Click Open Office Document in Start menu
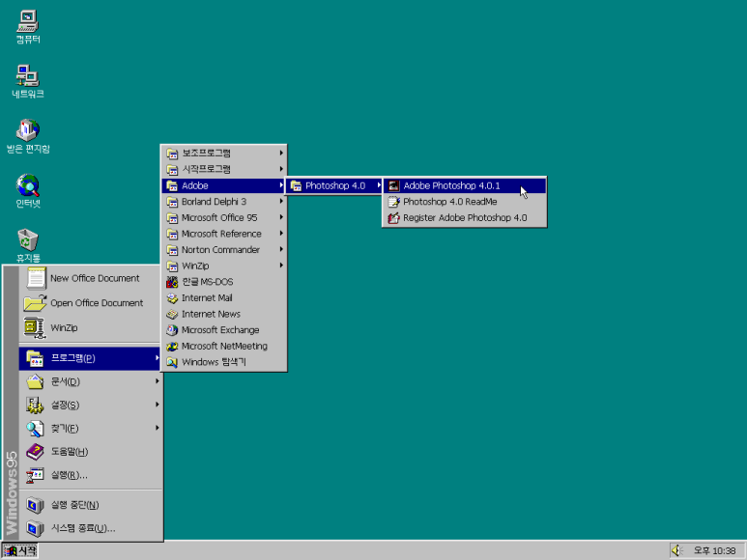 pos(91,303)
